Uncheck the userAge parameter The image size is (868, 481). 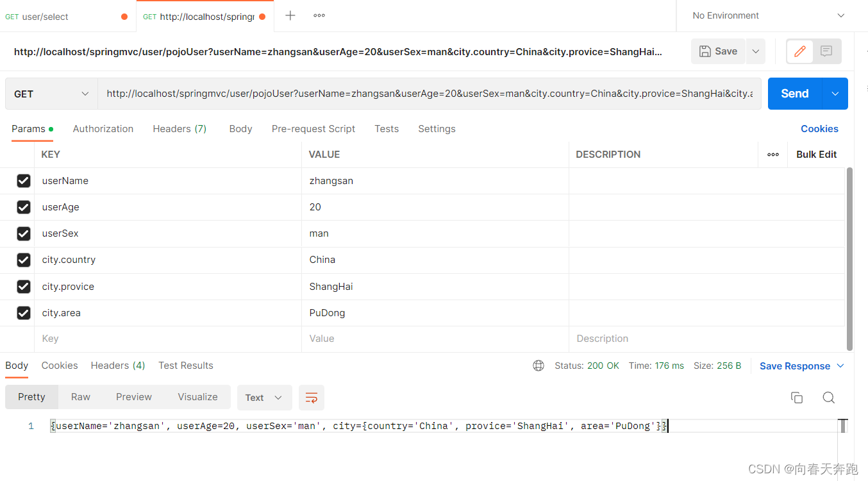point(24,207)
